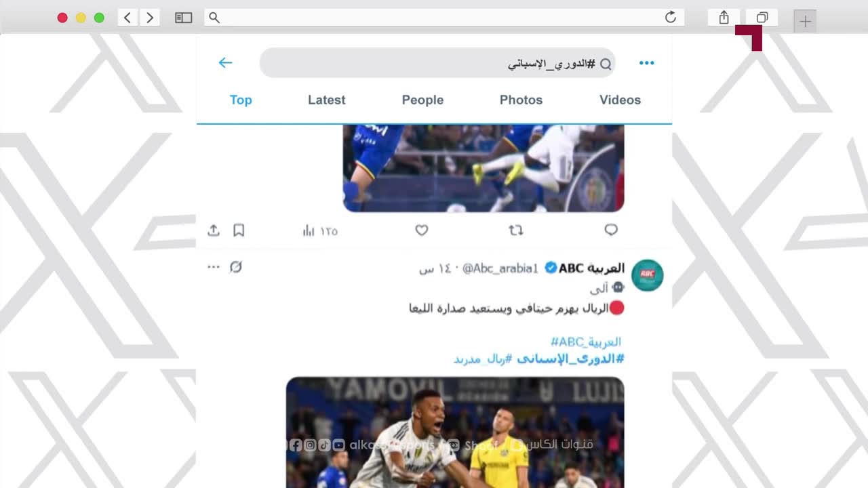Reply to the first tweet via comment icon
The width and height of the screenshot is (868, 488).
(611, 230)
